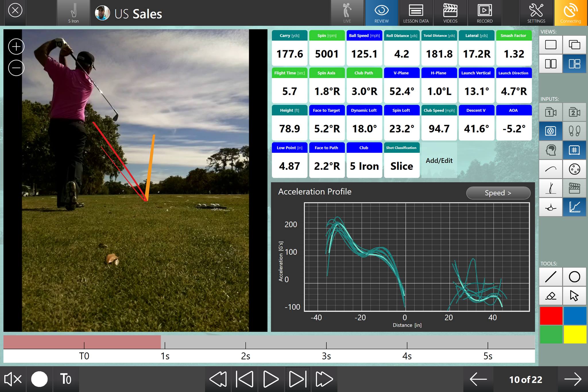Click the Add/Edit data tile button
588x392 pixels.
point(439,160)
